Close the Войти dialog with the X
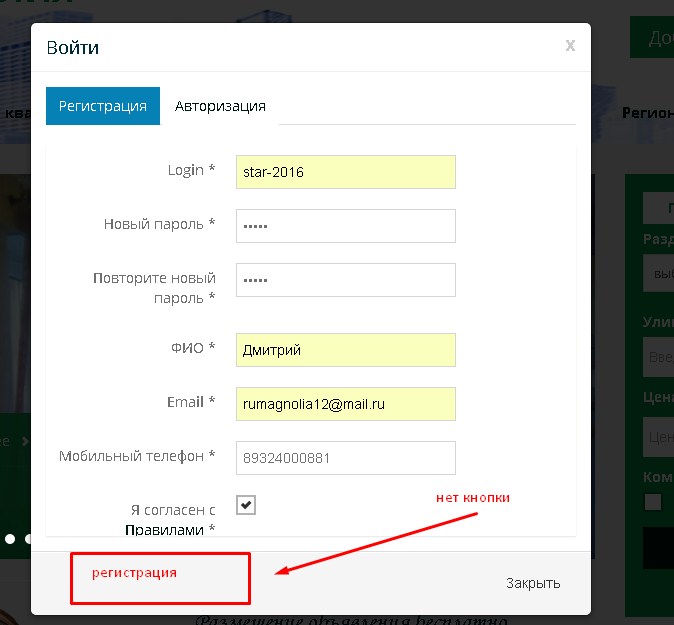Image resolution: width=674 pixels, height=625 pixels. 570,45
